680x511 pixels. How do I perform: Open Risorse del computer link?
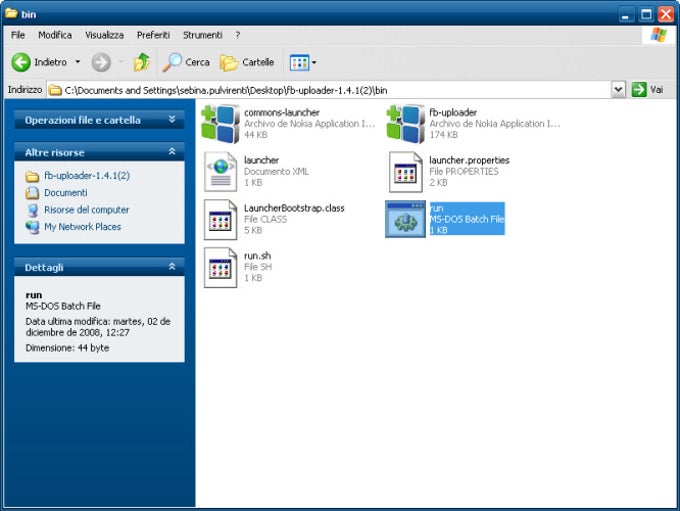(x=87, y=210)
